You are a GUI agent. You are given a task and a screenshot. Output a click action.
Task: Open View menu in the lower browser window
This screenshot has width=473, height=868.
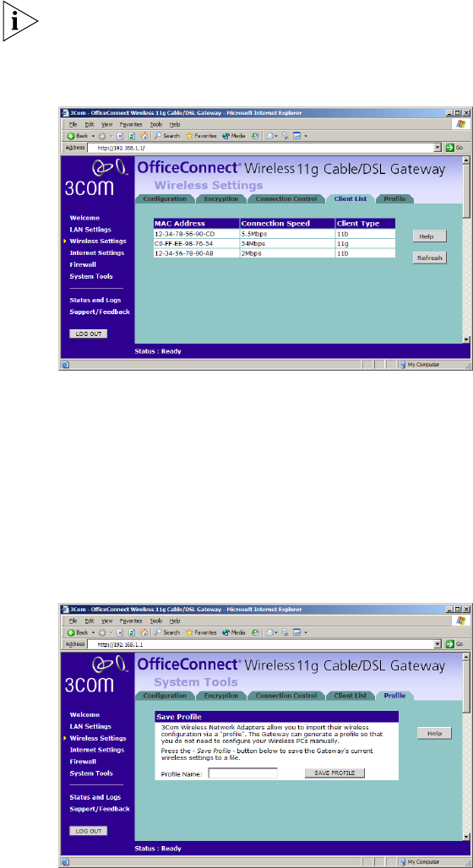coord(106,621)
